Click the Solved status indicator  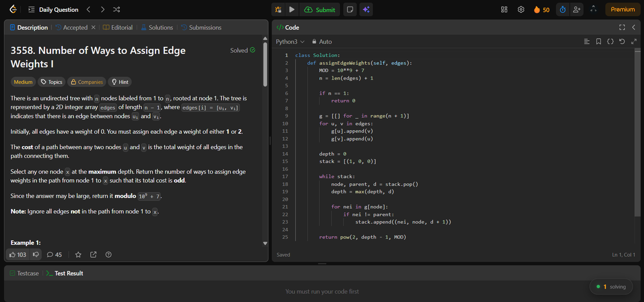click(x=242, y=51)
